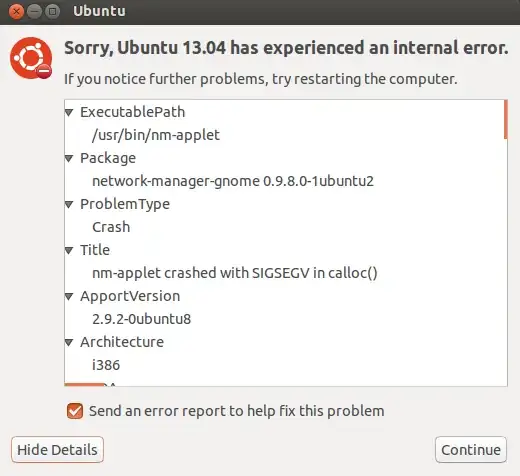The height and width of the screenshot is (476, 520).
Task: Uncheck Send an error report checkbox
Action: 75,411
